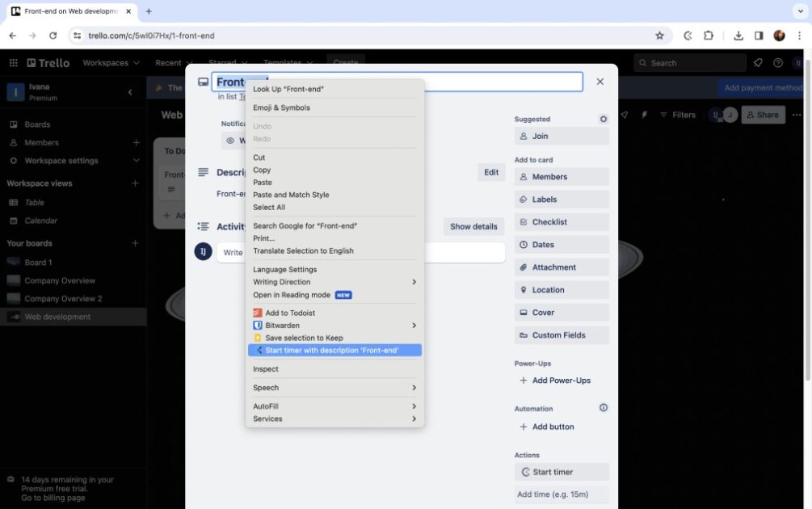Open the Trello notifications bell
Screen dimensions: 812x509
pyautogui.click(x=757, y=62)
